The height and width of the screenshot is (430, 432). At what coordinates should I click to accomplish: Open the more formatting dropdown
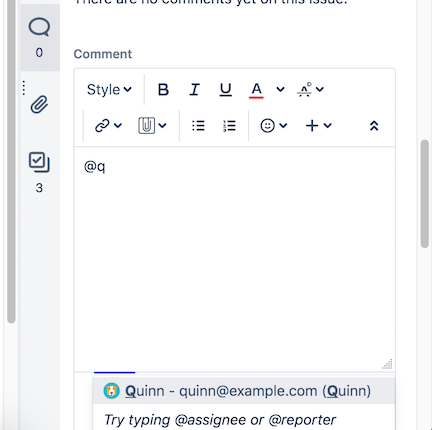(x=310, y=89)
